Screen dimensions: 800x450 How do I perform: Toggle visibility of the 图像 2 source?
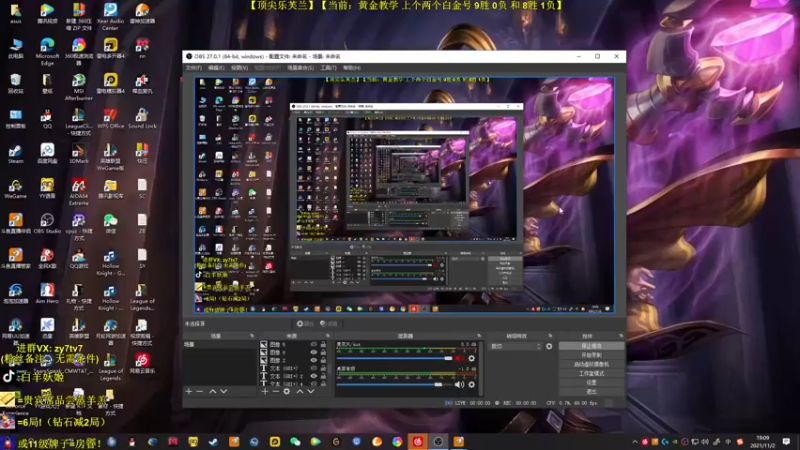[x=313, y=360]
